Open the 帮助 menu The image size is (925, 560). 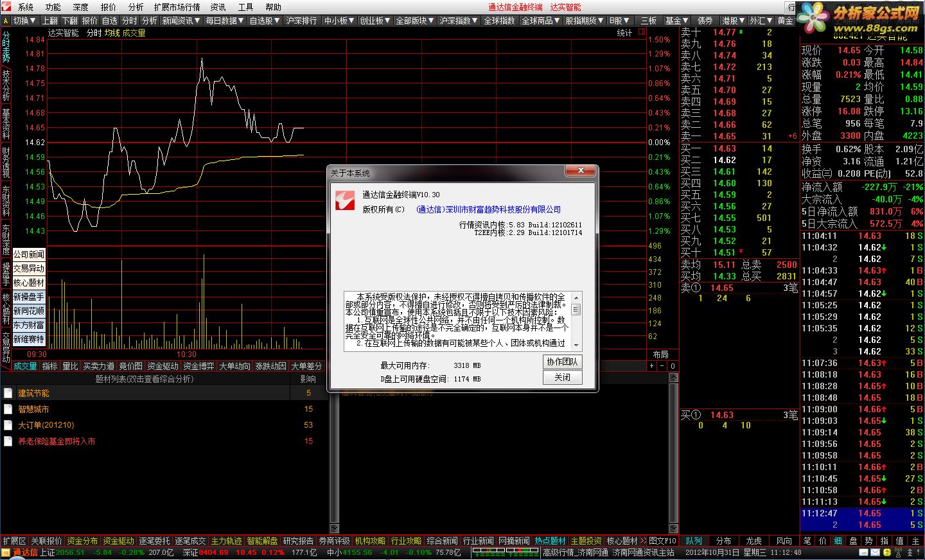[273, 7]
